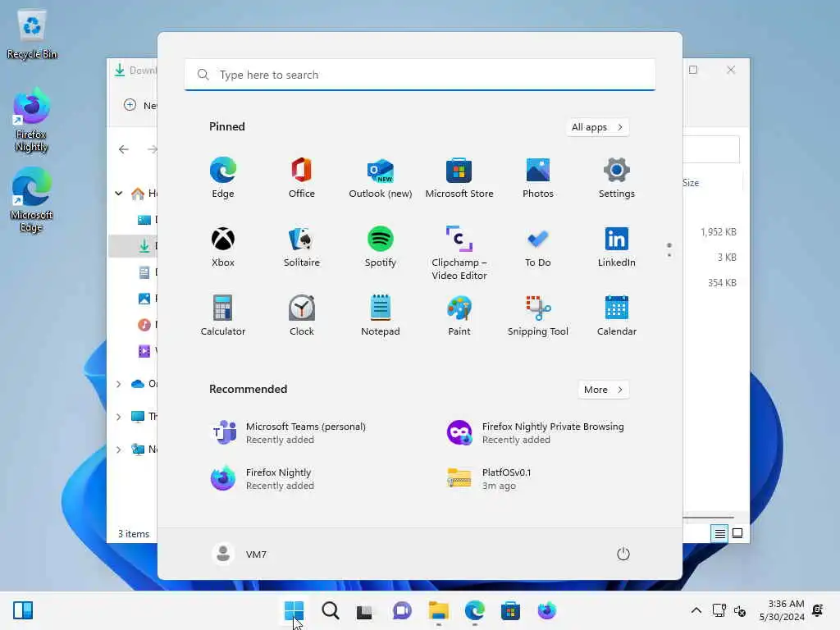Switch Explorer to large thumbnails view
This screenshot has width=840, height=630.
click(x=737, y=533)
